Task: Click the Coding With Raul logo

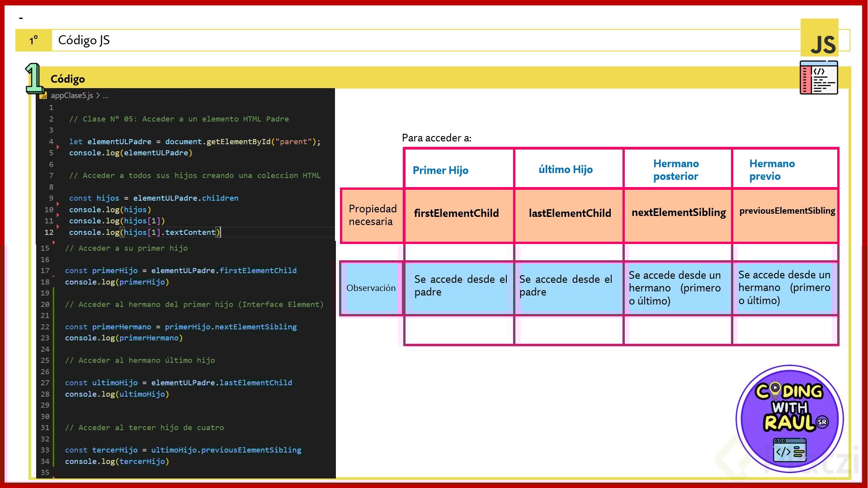Action: coord(789,418)
